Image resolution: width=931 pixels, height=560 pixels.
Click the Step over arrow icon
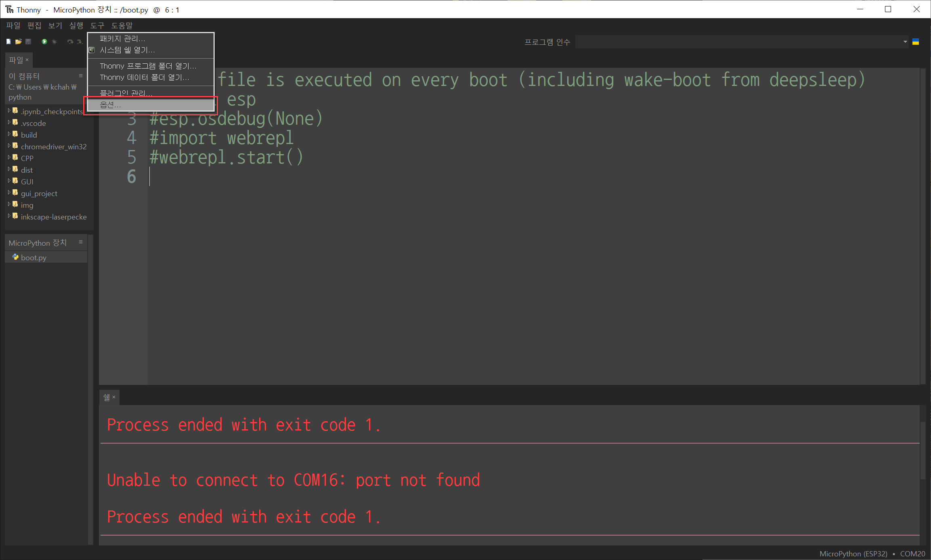pos(70,42)
